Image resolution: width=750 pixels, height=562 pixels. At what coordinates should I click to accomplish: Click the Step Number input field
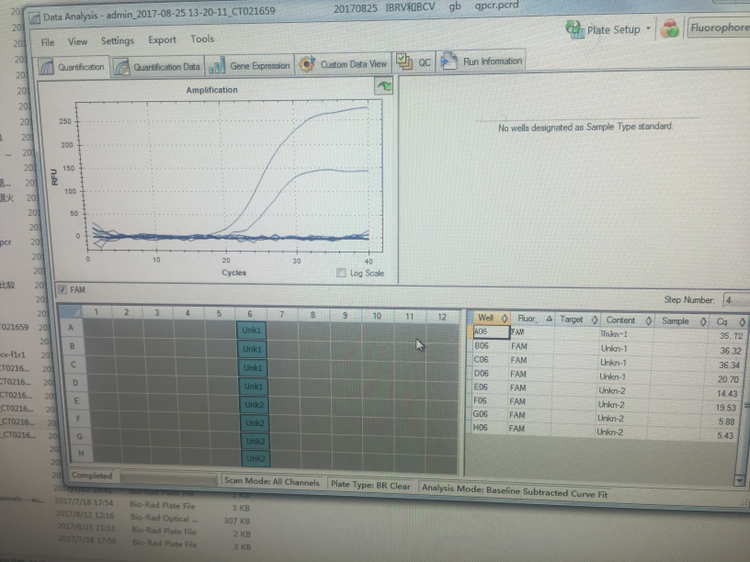[x=737, y=300]
